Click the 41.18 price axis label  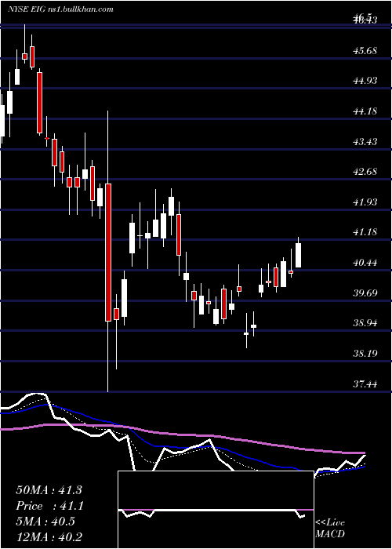tap(365, 232)
